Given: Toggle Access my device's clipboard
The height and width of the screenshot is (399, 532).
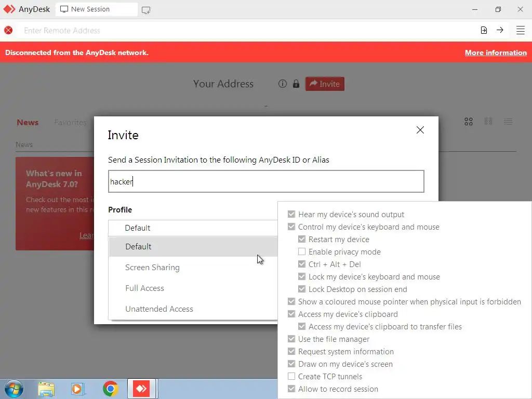Looking at the screenshot, I should [291, 314].
